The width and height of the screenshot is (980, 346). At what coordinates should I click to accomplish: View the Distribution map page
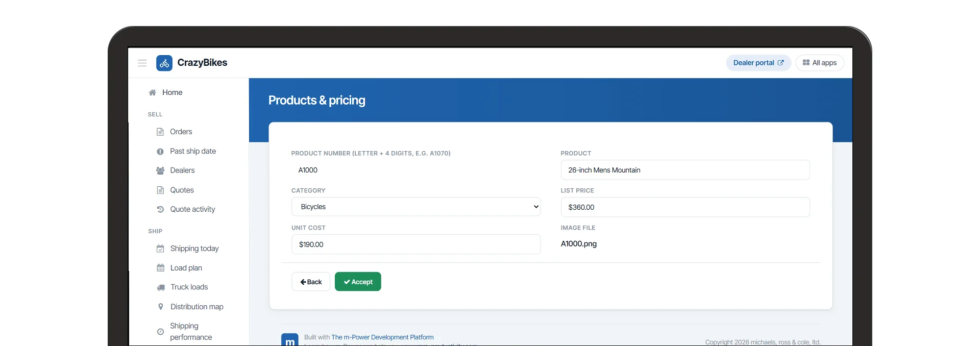197,307
